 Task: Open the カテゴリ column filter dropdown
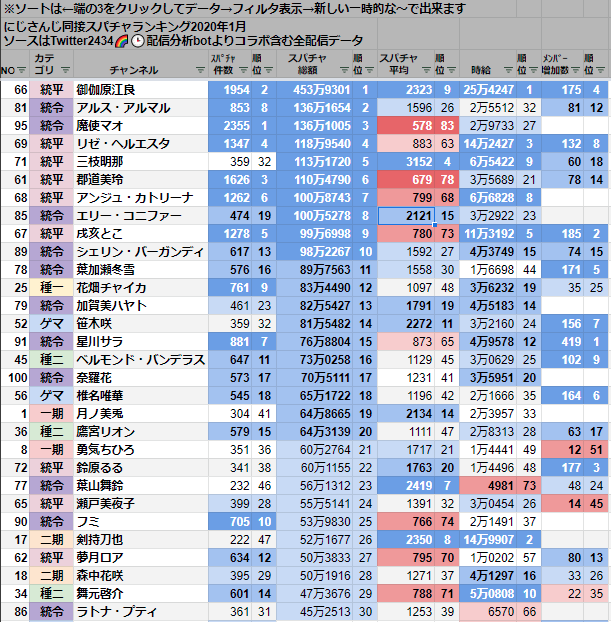coord(66,70)
